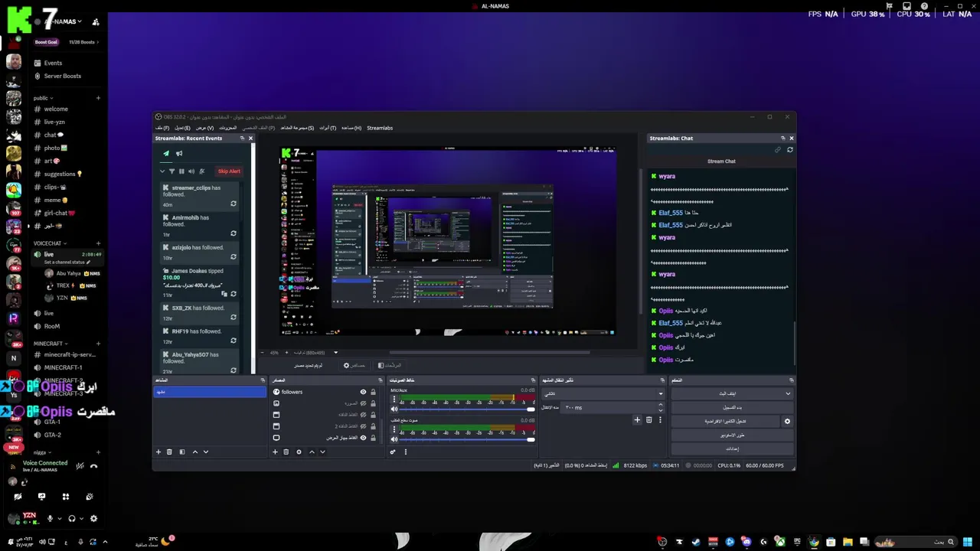Open scene filters in scenes toolbar
Viewport: 980px width, 551px height.
[182, 452]
